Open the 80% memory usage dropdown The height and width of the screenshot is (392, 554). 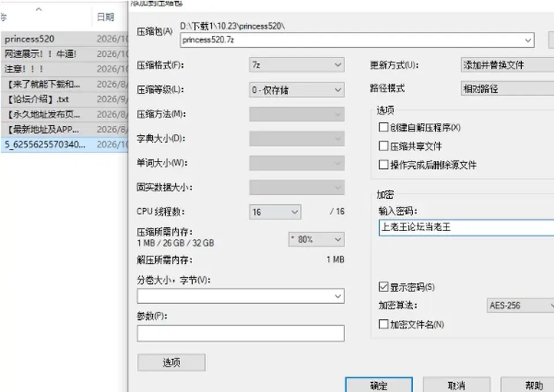317,240
